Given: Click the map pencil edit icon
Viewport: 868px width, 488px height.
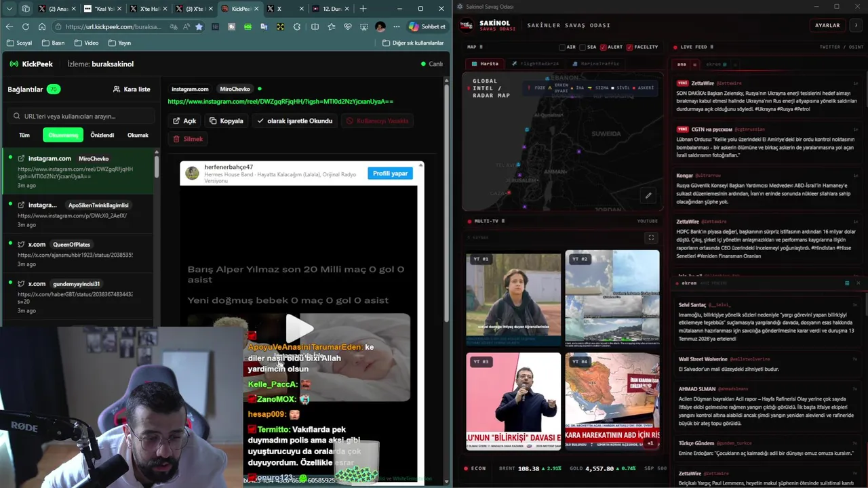Looking at the screenshot, I should [x=648, y=196].
